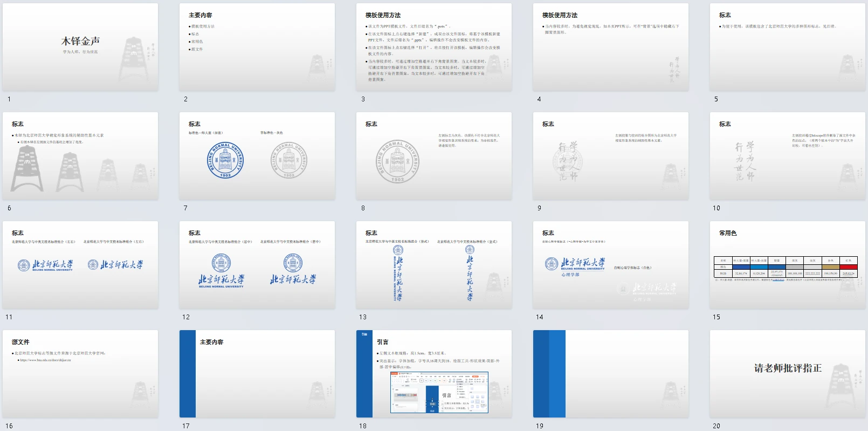The width and height of the screenshot is (868, 431).
Task: Open slide 3 模板使用方法 with bullet text
Action: coord(434,47)
